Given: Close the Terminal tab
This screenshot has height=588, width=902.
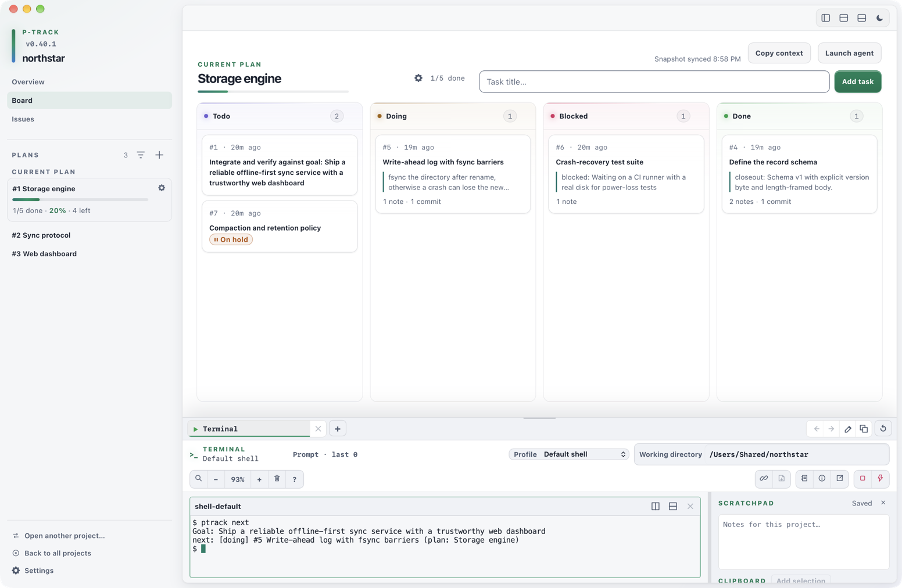Looking at the screenshot, I should tap(318, 429).
